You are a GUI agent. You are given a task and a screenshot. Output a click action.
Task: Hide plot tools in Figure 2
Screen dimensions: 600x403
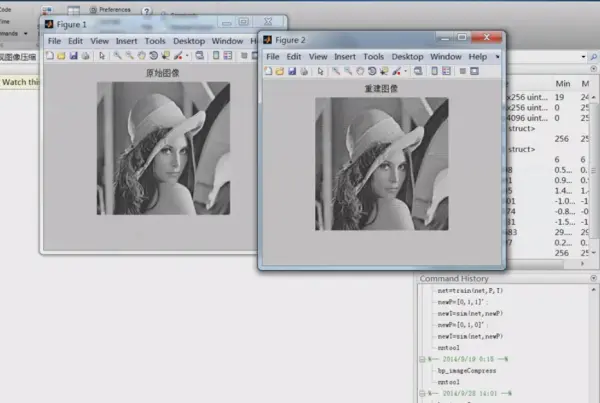[463, 71]
